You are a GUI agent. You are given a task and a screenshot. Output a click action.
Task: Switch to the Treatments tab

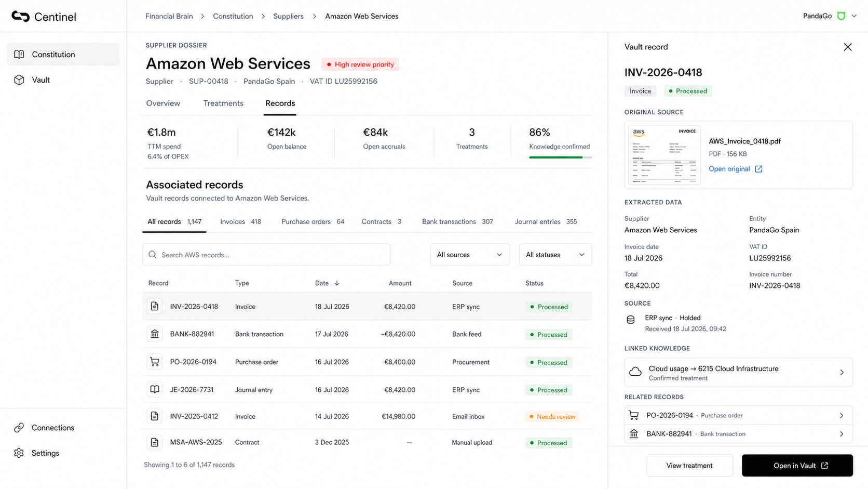pos(223,103)
